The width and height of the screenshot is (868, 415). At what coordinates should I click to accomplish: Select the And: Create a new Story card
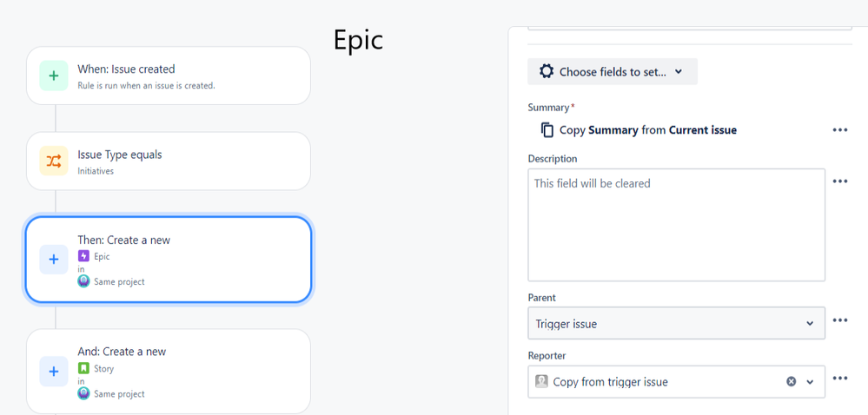point(169,372)
